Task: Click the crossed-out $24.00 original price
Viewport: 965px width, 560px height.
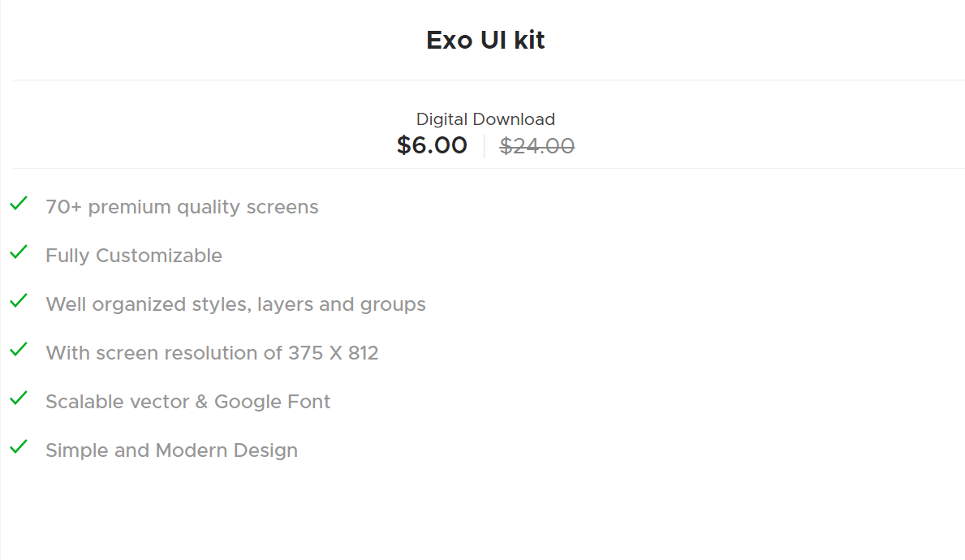Action: (537, 146)
